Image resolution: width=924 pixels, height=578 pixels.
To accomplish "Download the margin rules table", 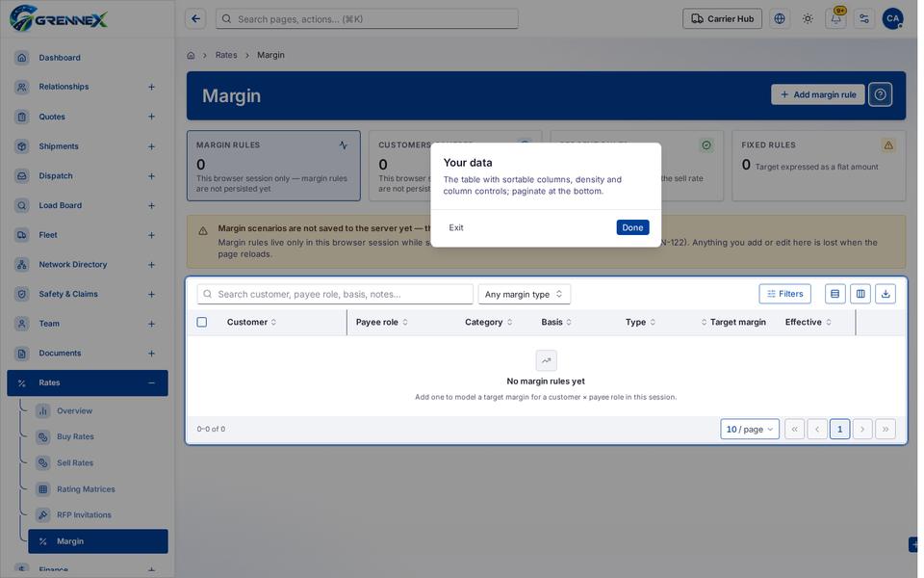I will 885,294.
